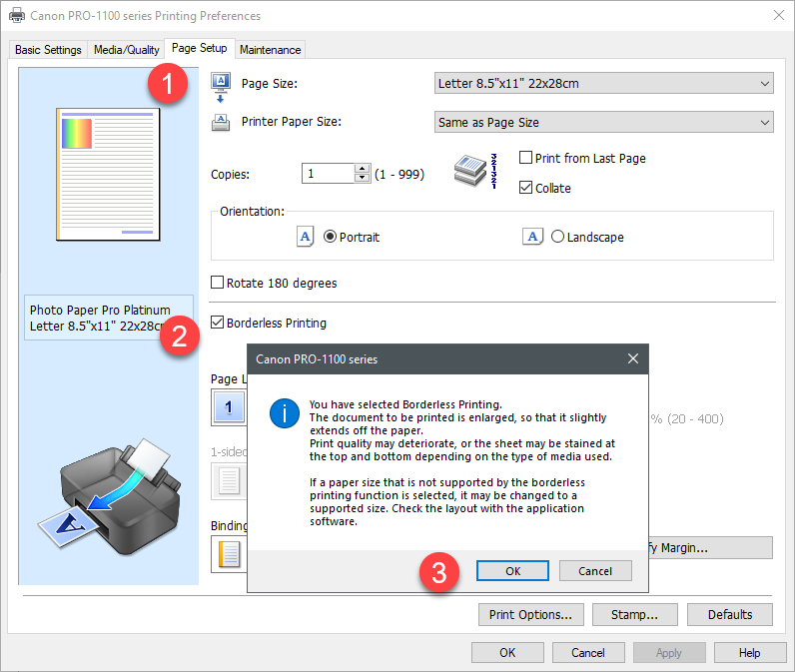795x672 pixels.
Task: Click the Printer Paper Size icon
Action: [x=221, y=123]
